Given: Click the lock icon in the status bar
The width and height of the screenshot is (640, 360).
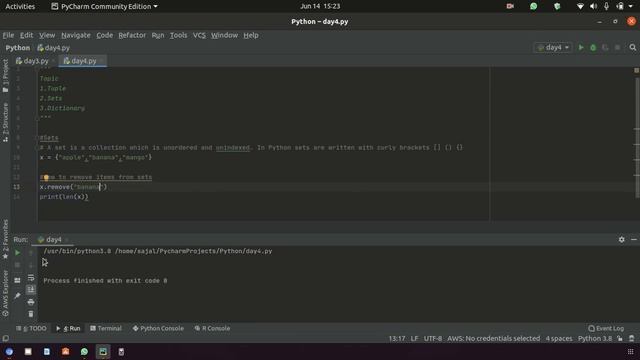Looking at the screenshot, I should pos(620,338).
